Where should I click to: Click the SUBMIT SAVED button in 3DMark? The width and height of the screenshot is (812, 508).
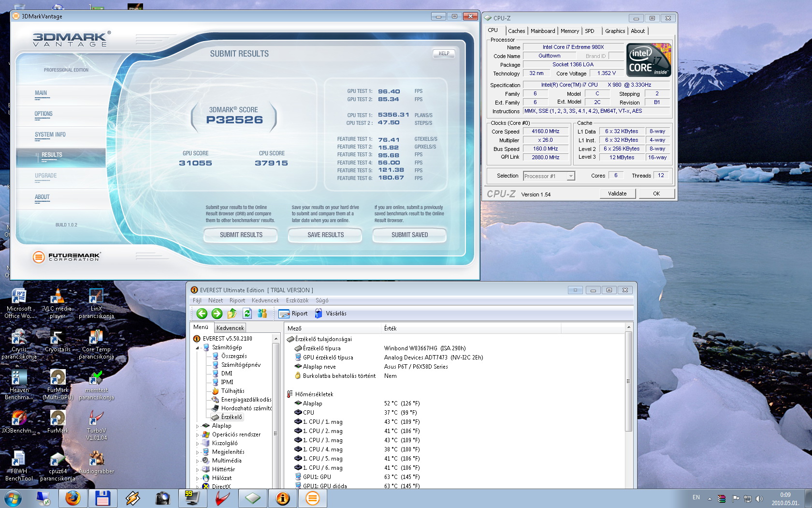pyautogui.click(x=409, y=235)
